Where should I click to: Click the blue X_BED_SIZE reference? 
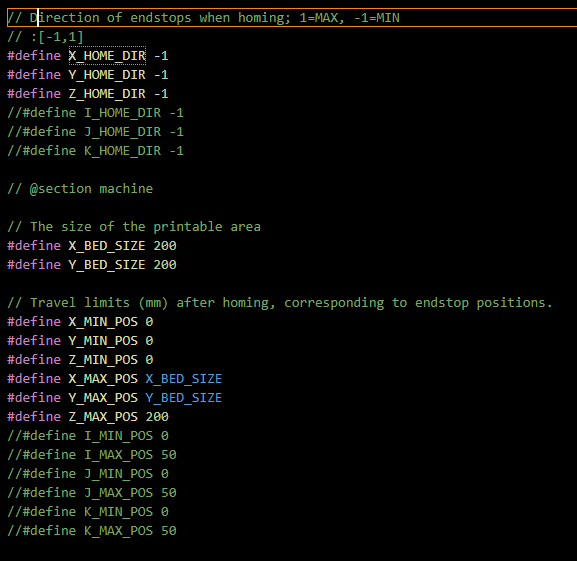click(184, 379)
